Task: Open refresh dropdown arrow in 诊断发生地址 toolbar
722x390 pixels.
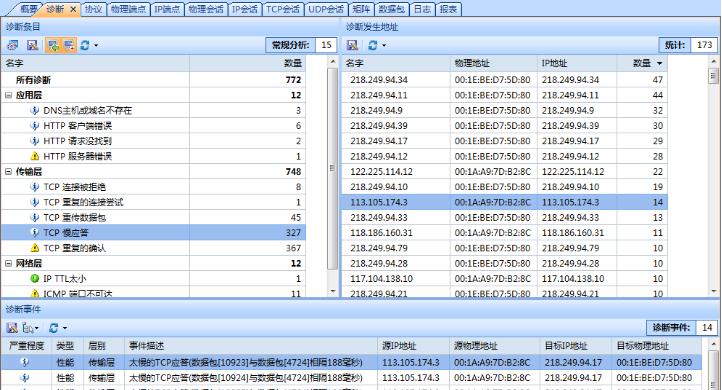Action: (x=384, y=45)
